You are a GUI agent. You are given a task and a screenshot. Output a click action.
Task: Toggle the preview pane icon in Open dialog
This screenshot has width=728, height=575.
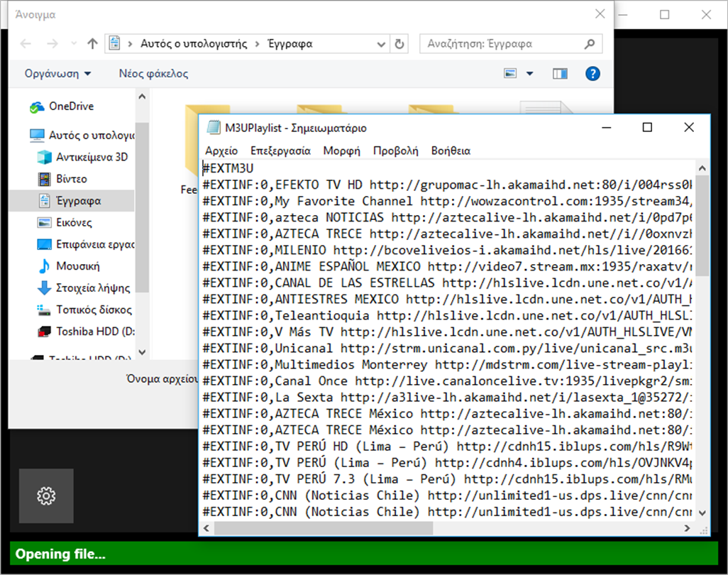click(x=559, y=73)
